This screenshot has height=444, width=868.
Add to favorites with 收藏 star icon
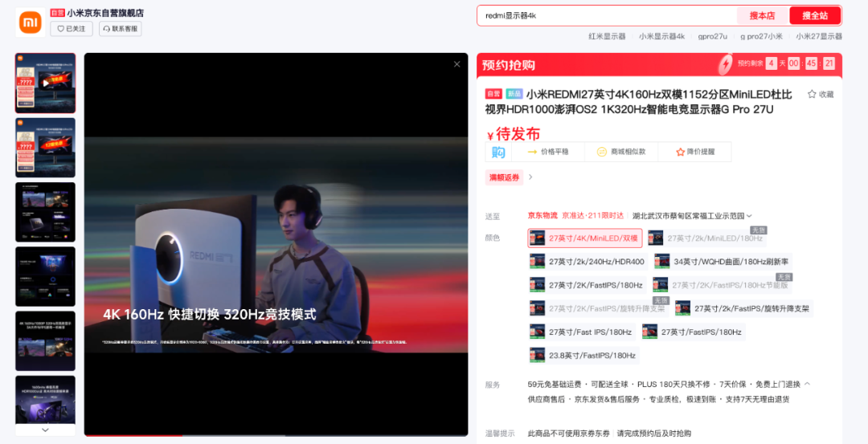[821, 95]
